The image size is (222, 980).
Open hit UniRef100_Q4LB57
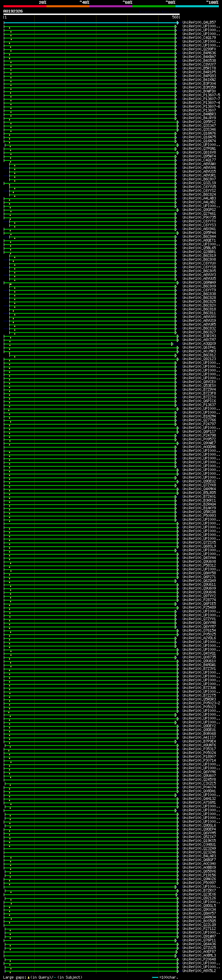pos(199,23)
